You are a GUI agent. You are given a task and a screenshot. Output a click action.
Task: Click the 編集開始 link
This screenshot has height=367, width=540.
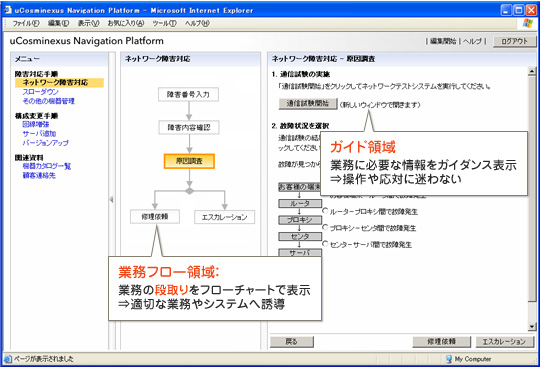tap(443, 41)
